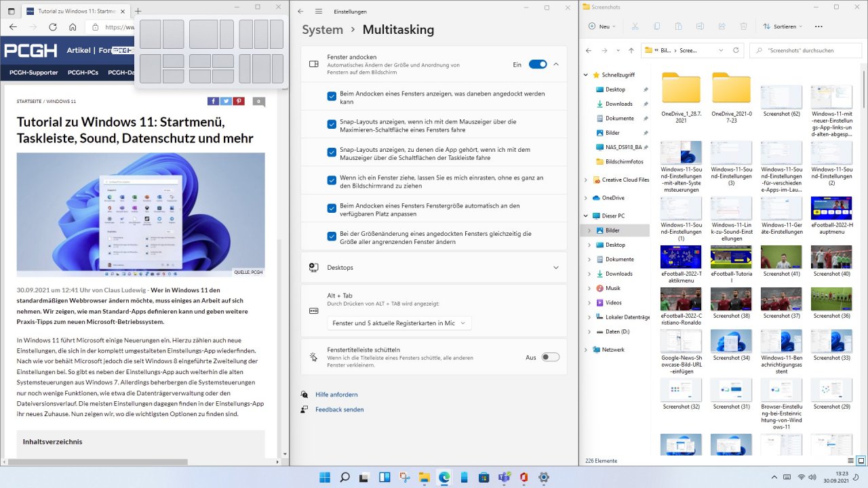
Task: Open address bar history dropdown in Explorer
Action: pyautogui.click(x=720, y=50)
